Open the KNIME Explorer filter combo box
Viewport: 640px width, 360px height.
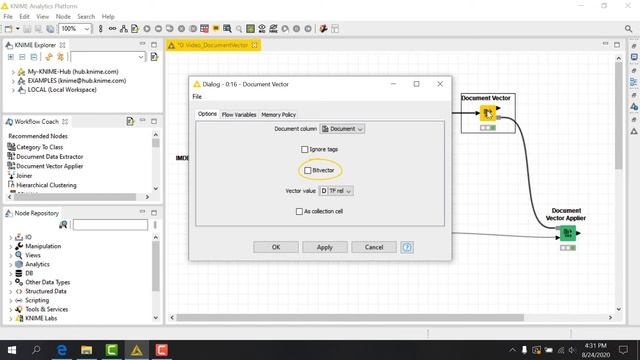click(108, 57)
